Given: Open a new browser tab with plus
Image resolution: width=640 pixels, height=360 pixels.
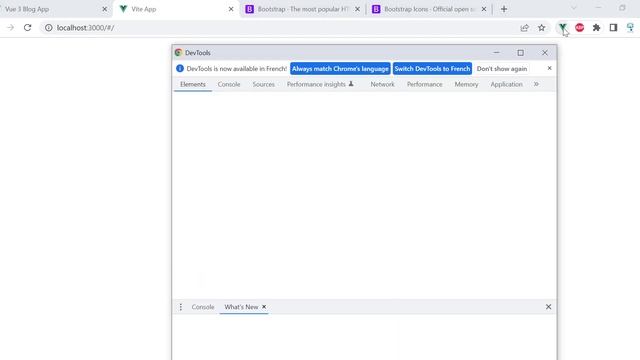Looking at the screenshot, I should (504, 9).
